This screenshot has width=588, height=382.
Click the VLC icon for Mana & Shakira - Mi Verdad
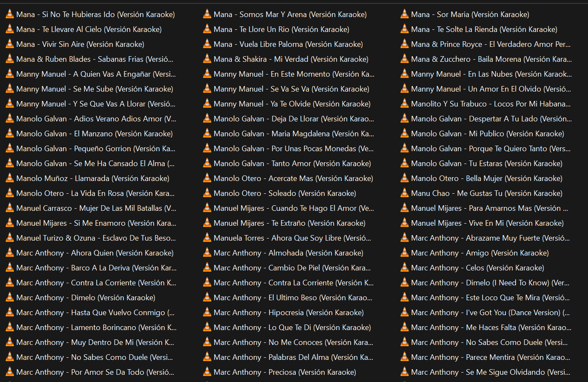click(207, 59)
